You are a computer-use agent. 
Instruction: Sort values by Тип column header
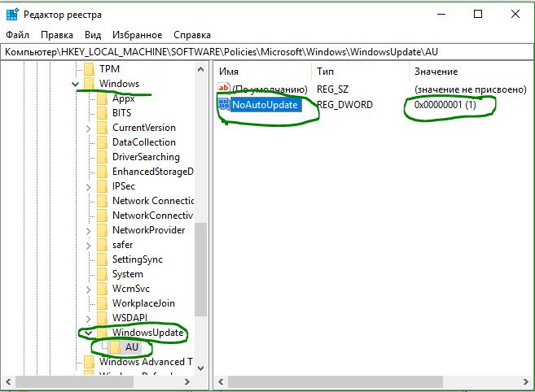pos(360,72)
